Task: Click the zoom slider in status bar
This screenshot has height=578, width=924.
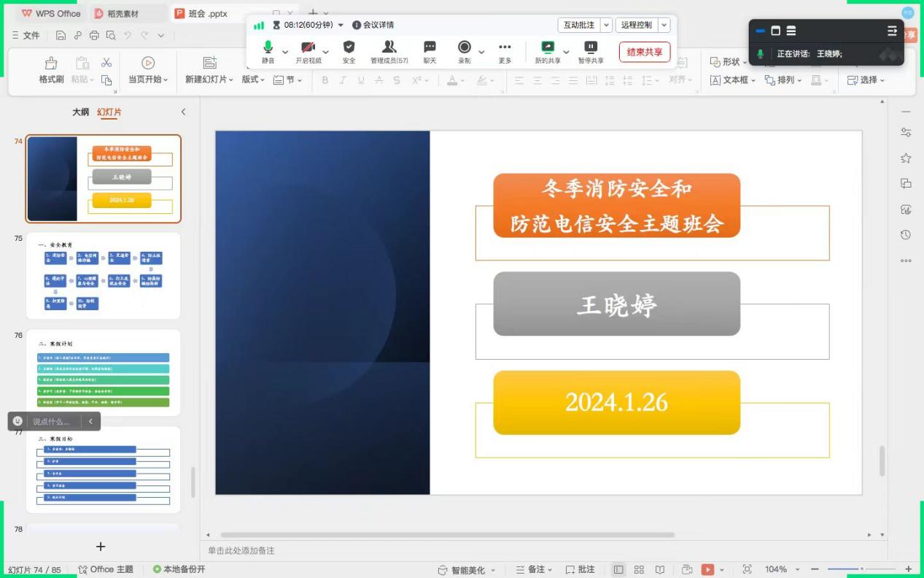Action: click(x=861, y=569)
